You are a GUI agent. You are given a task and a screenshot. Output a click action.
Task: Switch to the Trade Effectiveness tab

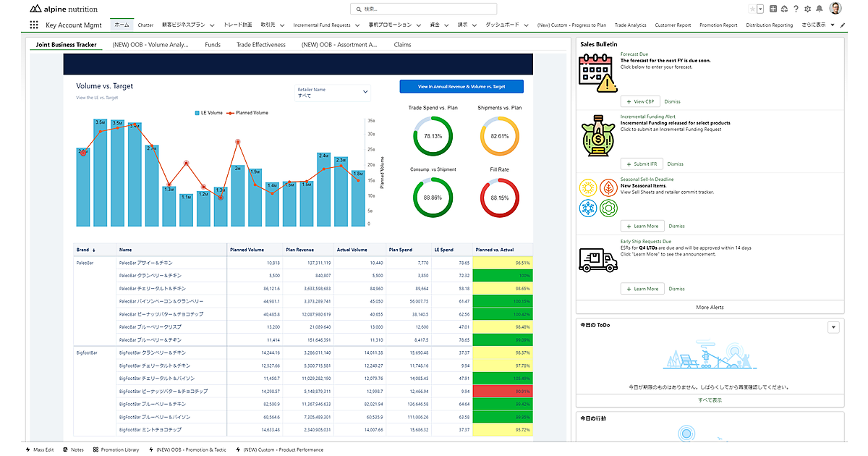click(260, 45)
